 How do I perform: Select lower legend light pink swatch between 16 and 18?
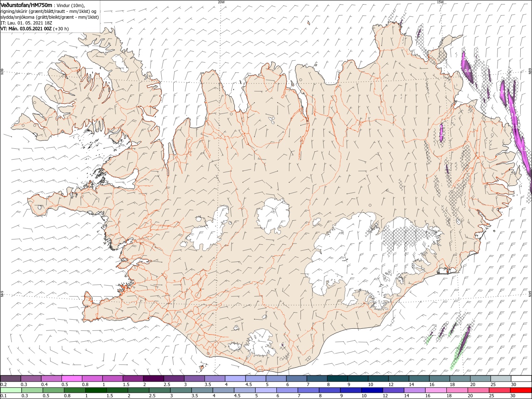435,390
